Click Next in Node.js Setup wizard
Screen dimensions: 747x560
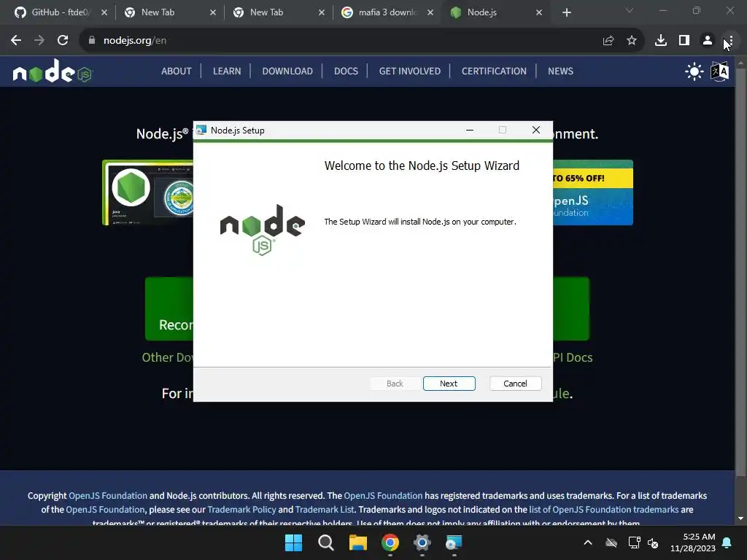(x=449, y=384)
